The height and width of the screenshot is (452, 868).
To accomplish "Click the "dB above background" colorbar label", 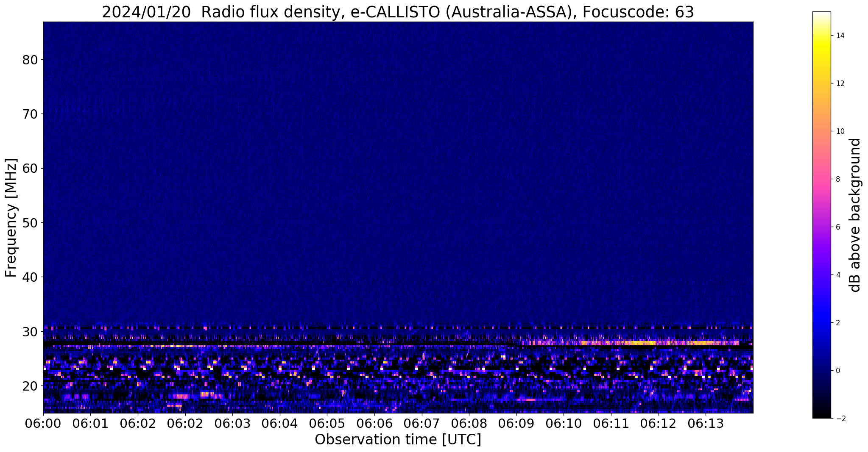I will tap(855, 215).
